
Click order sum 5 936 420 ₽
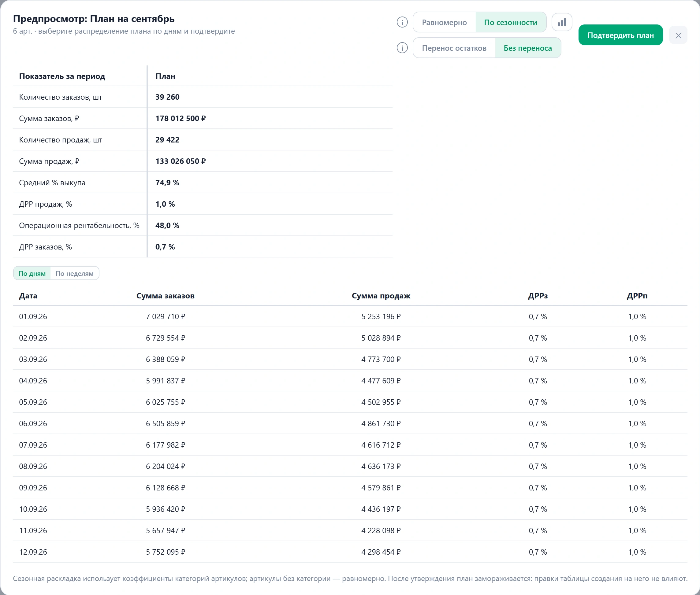(x=166, y=509)
